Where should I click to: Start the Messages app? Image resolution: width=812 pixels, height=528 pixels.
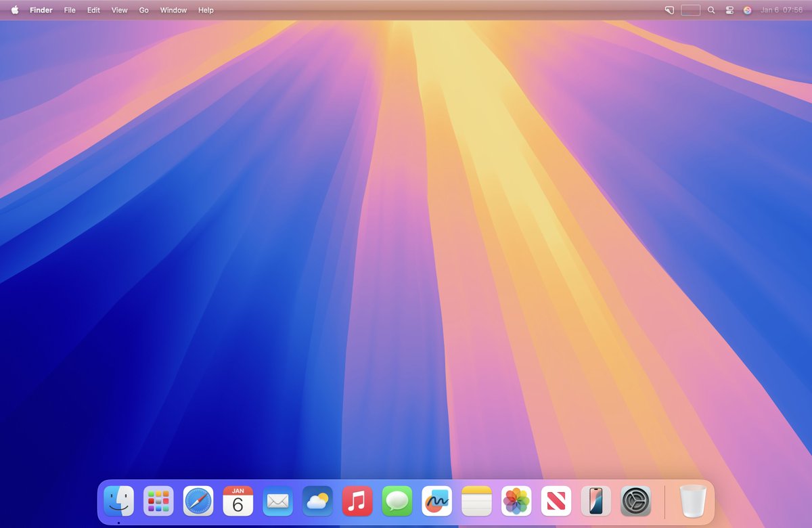pos(397,500)
